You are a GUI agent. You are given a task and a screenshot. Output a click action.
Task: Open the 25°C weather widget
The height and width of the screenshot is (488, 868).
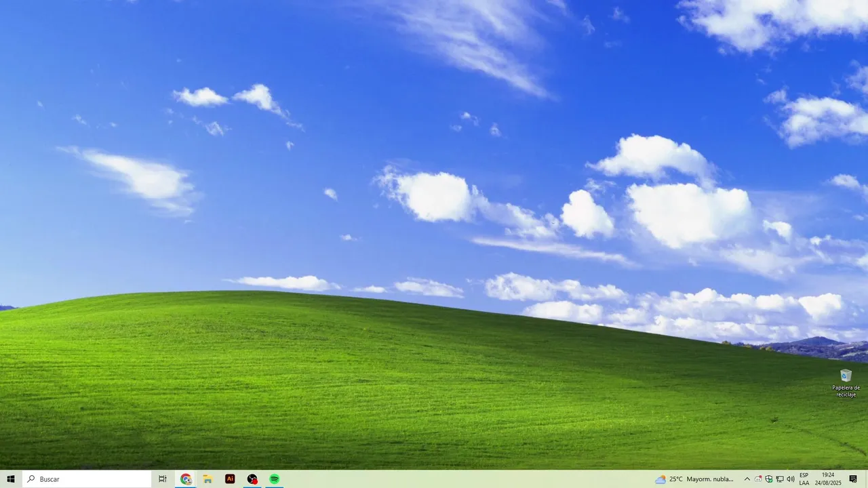coord(694,479)
